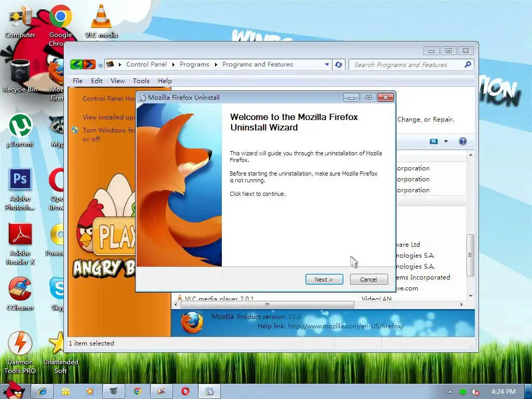Click Next in Firefox Uninstall wizard

[324, 279]
